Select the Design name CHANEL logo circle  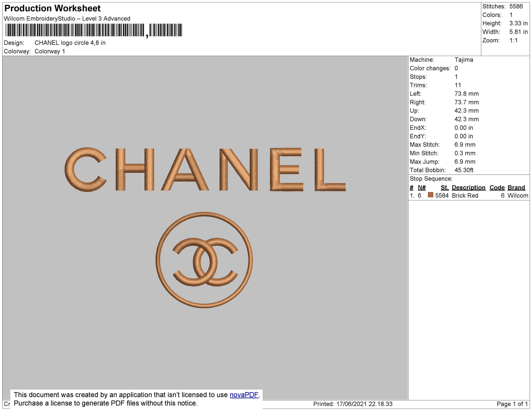click(70, 42)
